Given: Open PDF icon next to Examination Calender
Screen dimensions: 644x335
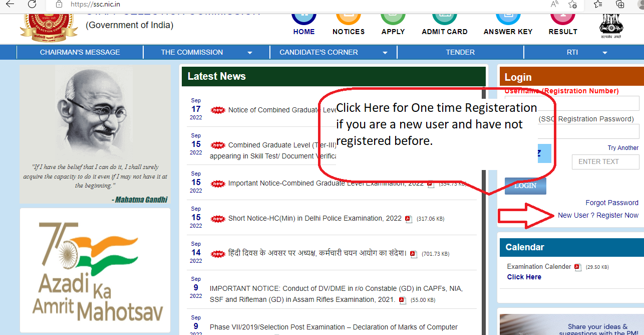Looking at the screenshot, I should pyautogui.click(x=578, y=267).
